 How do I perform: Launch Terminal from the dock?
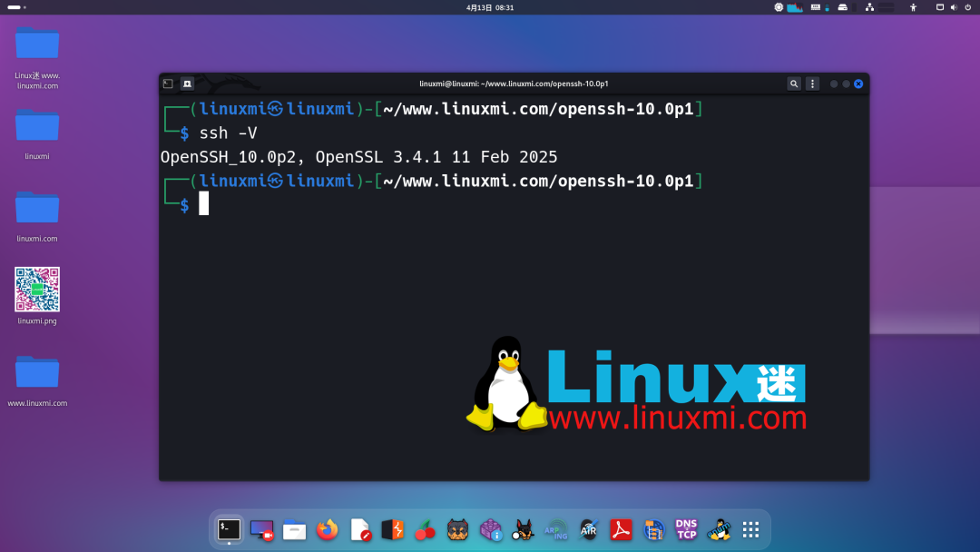(230, 529)
